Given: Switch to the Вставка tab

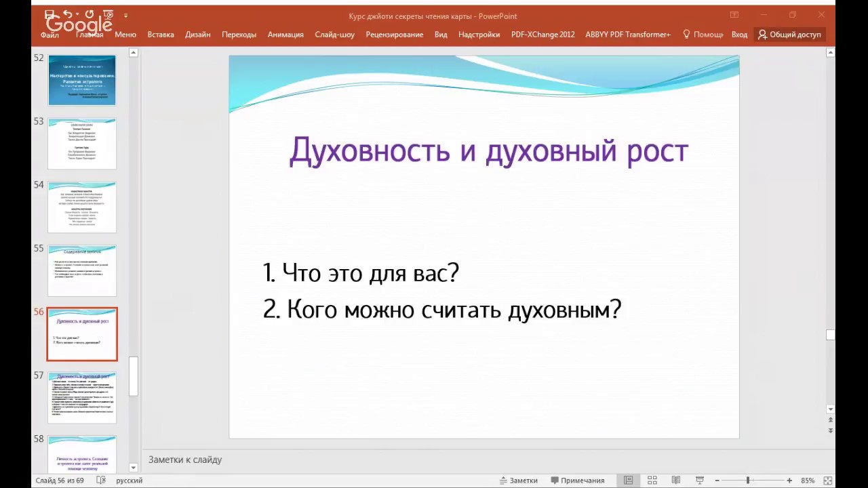Looking at the screenshot, I should [x=161, y=35].
